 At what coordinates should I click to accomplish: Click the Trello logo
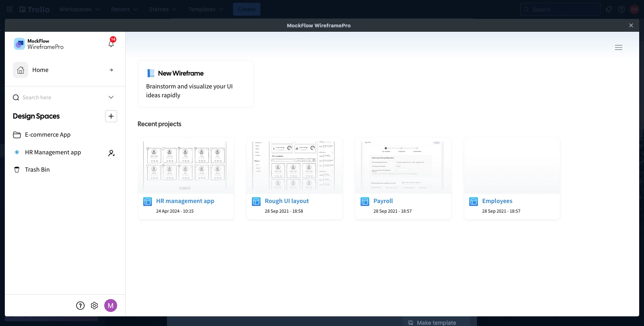click(x=35, y=9)
